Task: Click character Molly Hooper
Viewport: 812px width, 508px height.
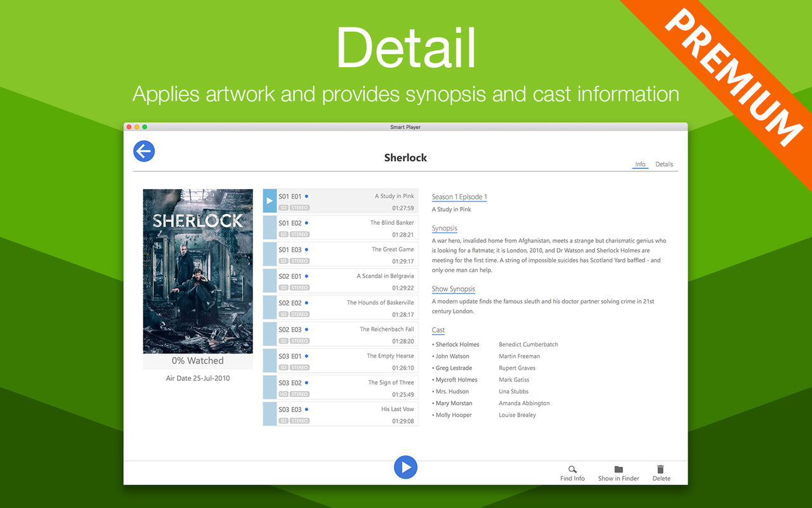Action: coord(453,415)
